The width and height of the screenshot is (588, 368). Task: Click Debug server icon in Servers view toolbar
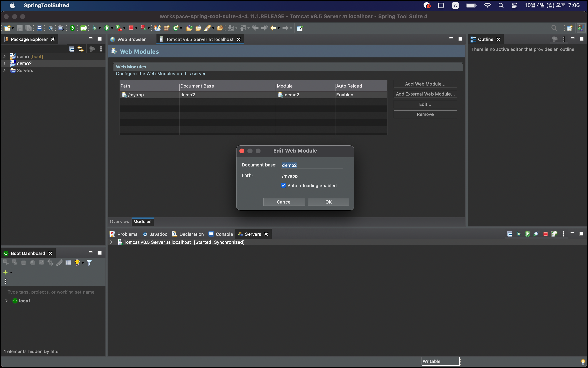pos(518,234)
